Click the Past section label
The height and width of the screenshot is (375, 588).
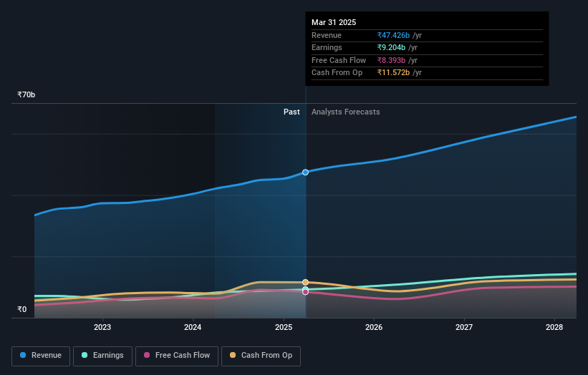click(291, 112)
